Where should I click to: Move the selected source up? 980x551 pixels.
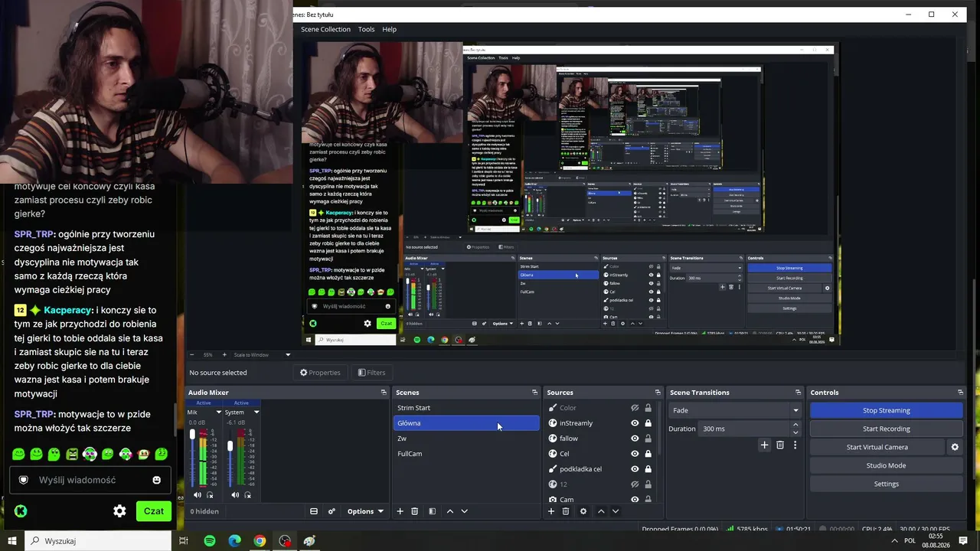click(x=601, y=511)
